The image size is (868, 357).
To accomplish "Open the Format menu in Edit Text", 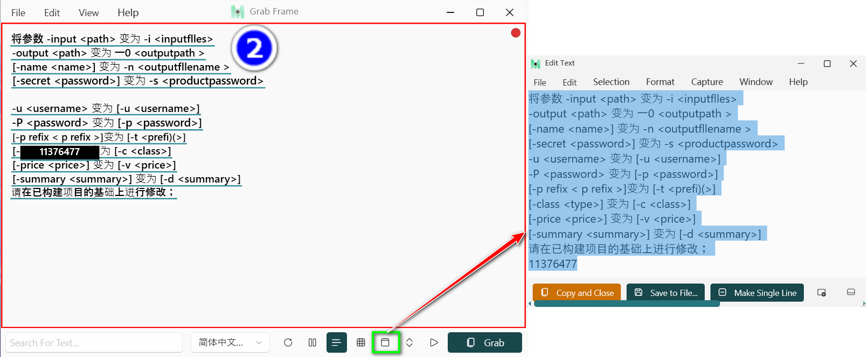I will pyautogui.click(x=660, y=82).
